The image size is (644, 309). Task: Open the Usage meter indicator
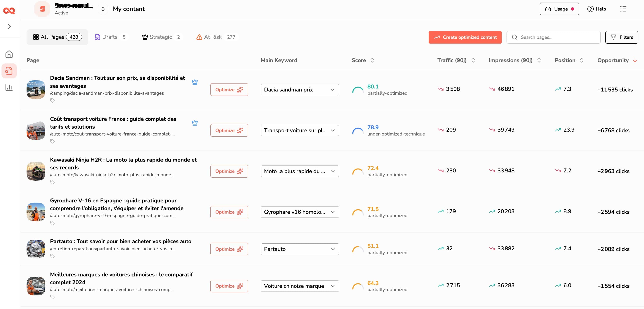559,9
